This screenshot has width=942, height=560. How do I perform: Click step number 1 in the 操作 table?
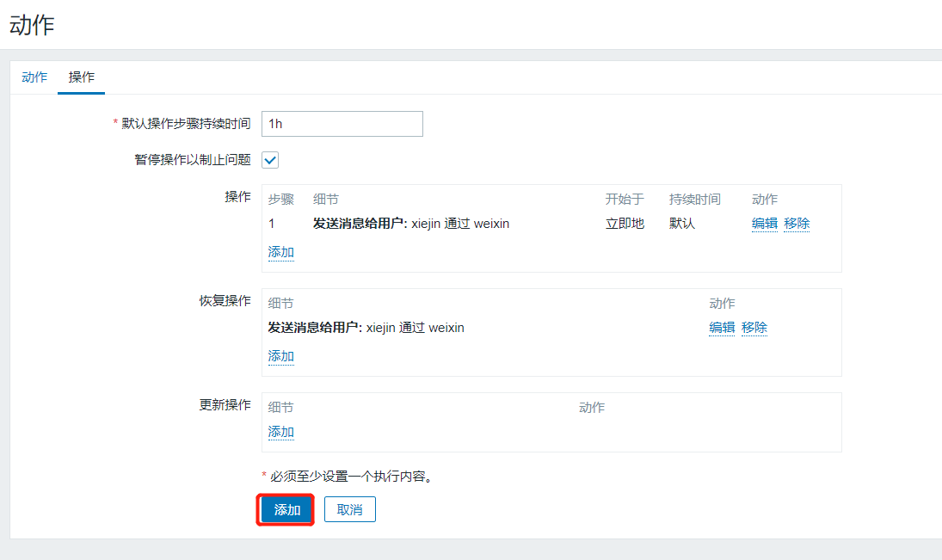pyautogui.click(x=272, y=224)
